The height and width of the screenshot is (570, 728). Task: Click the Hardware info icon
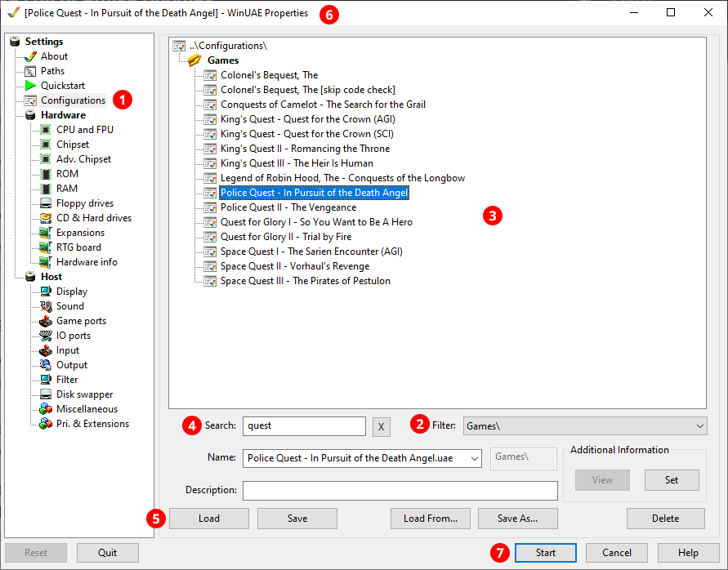(x=46, y=262)
